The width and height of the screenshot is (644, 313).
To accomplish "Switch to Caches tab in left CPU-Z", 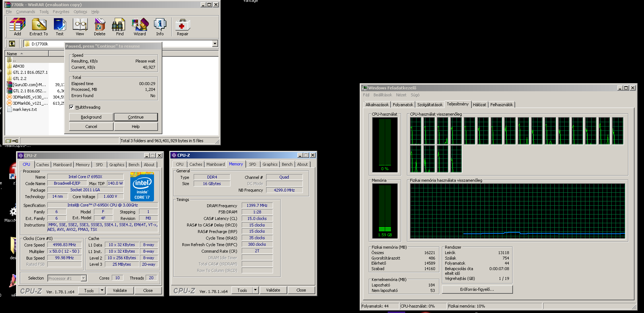I will click(x=42, y=165).
